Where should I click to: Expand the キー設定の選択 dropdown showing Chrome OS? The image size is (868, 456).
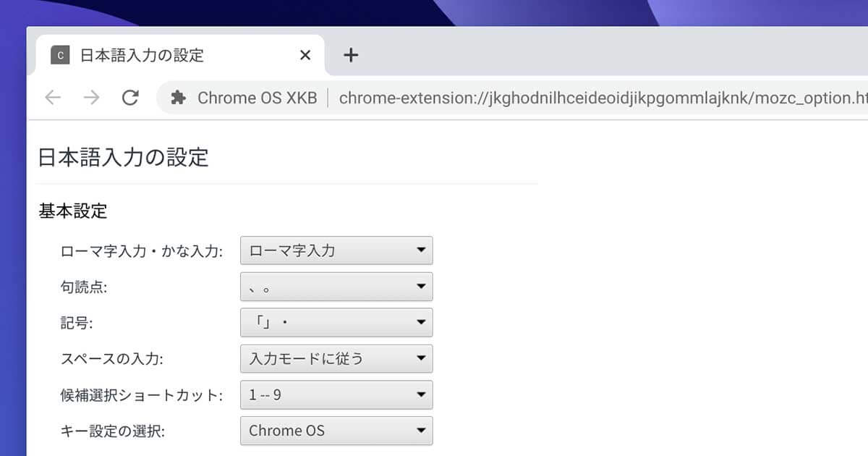point(336,431)
